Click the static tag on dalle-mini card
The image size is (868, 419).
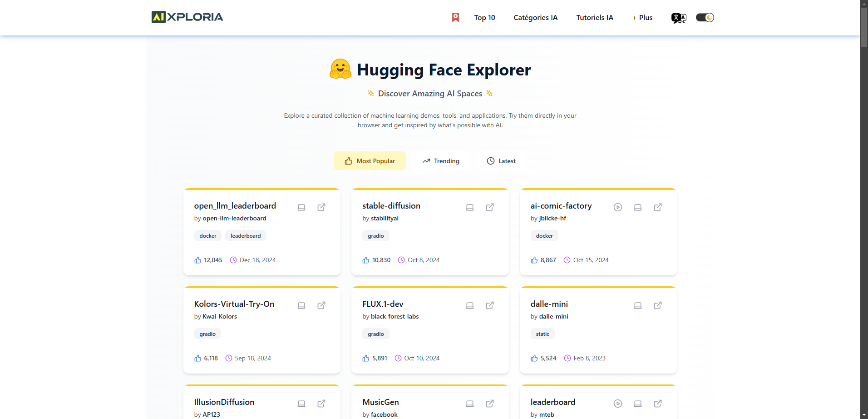[542, 334]
